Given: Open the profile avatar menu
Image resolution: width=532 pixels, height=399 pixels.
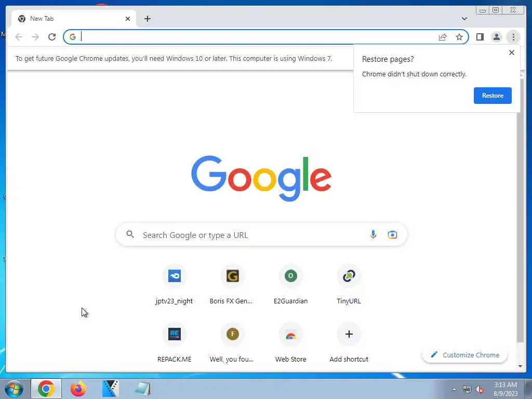Looking at the screenshot, I should click(496, 37).
